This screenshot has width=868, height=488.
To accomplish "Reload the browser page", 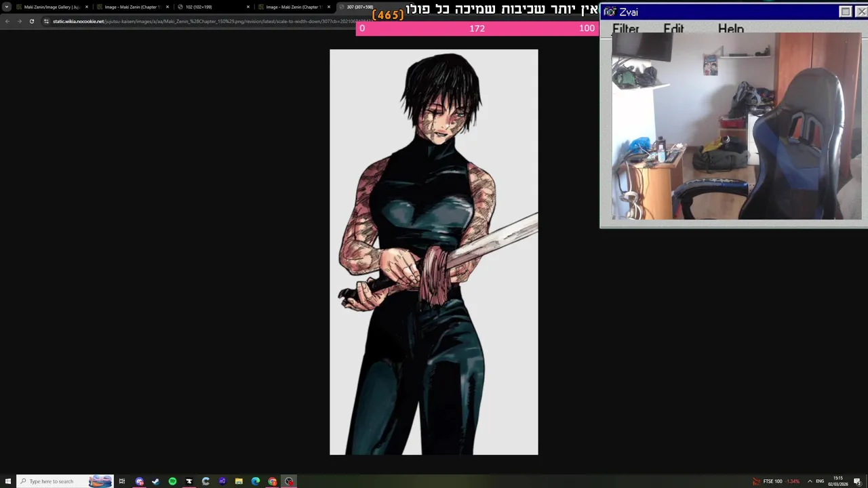I will (x=31, y=21).
